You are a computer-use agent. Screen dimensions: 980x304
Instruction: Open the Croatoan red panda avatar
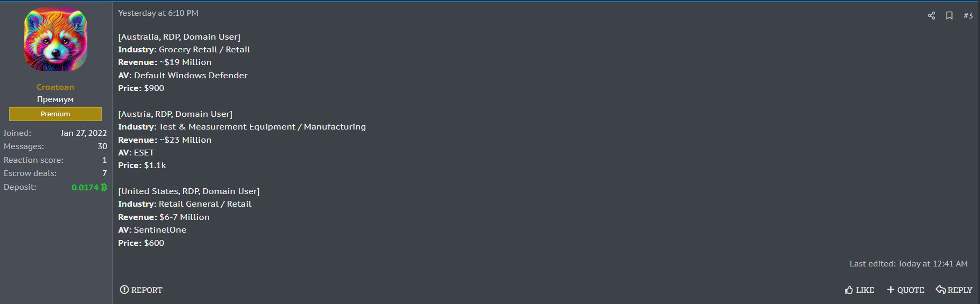coord(56,39)
